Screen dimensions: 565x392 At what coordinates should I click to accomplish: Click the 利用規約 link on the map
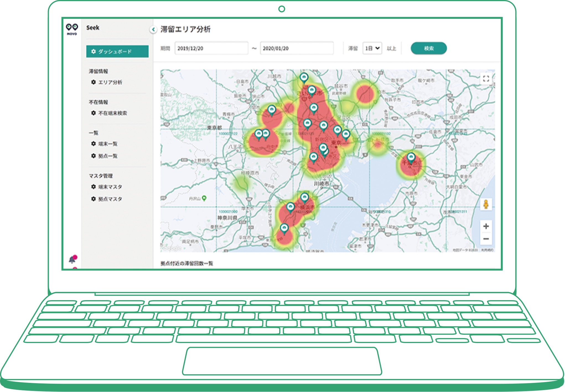pyautogui.click(x=487, y=250)
